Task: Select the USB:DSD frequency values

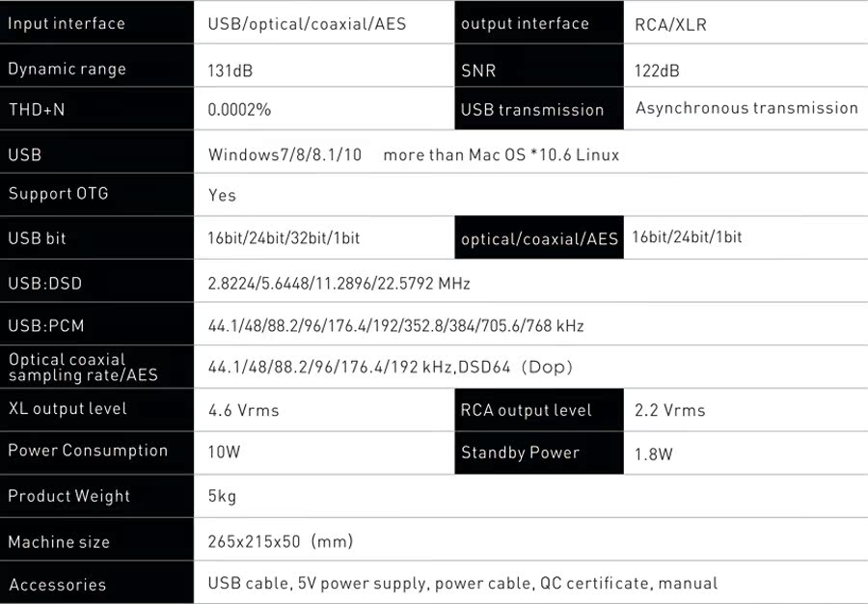Action: (339, 284)
